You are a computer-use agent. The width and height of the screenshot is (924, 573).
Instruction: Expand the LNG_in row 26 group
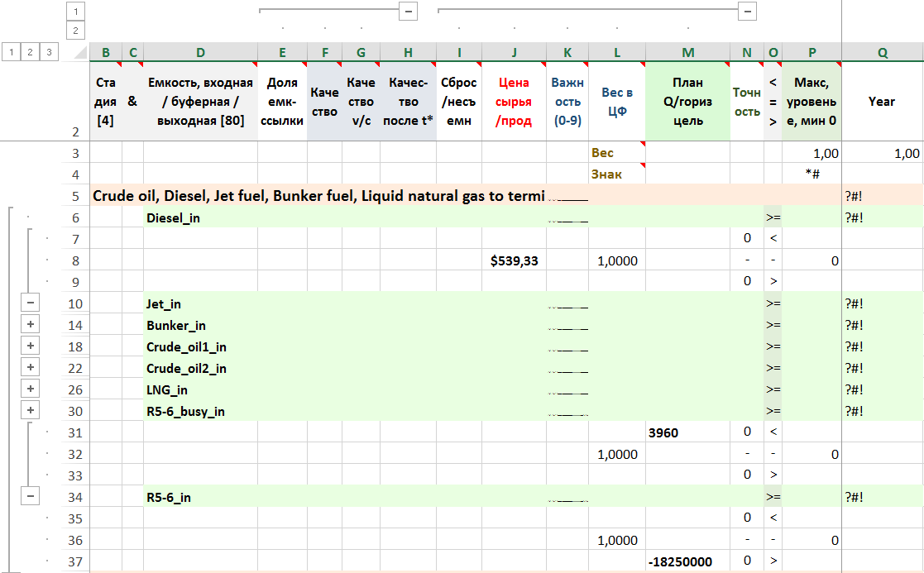[x=31, y=389]
